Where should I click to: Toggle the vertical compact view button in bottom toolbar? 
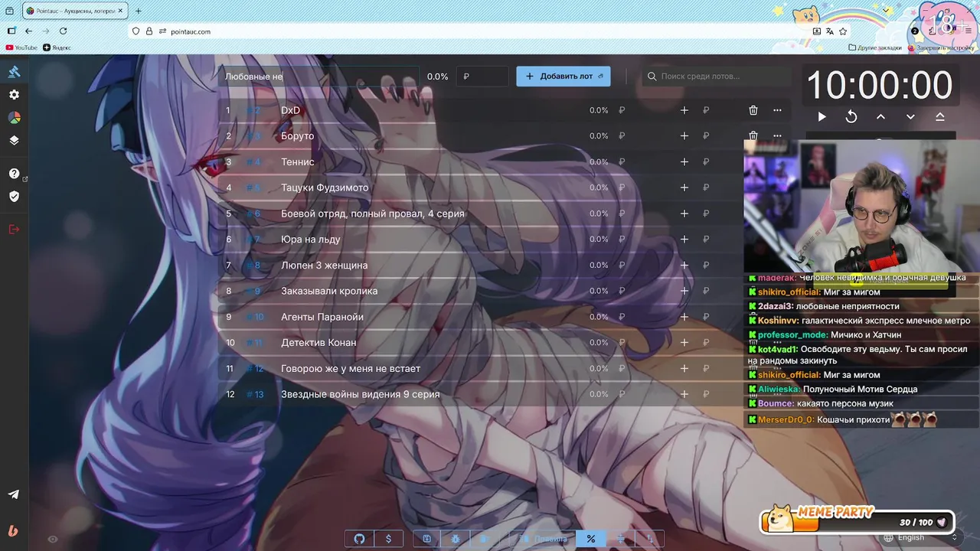pyautogui.click(x=621, y=539)
